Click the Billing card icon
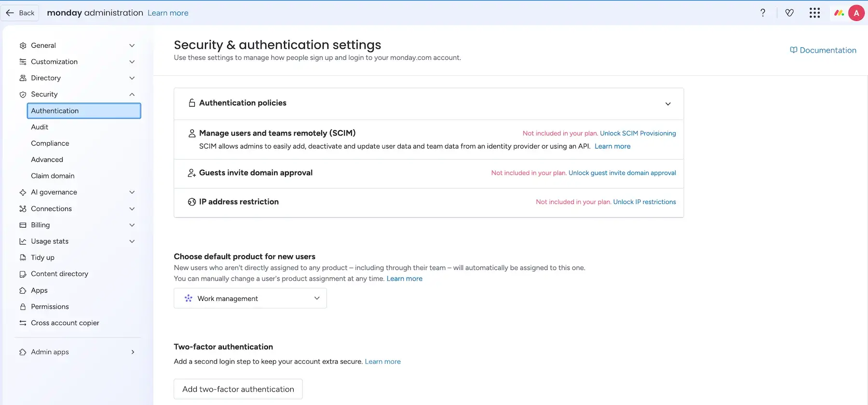 click(23, 225)
